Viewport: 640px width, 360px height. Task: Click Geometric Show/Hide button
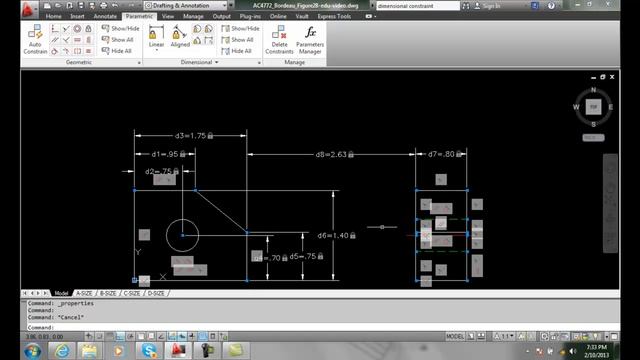click(120, 29)
